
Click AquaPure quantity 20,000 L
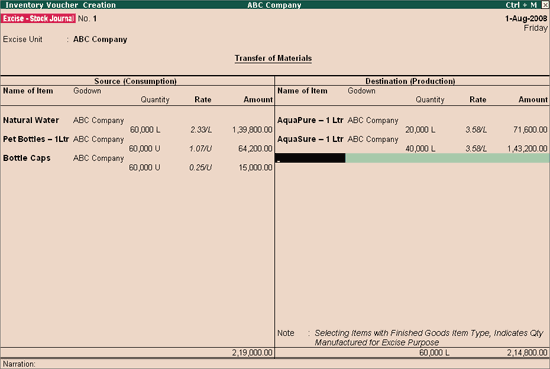point(420,130)
